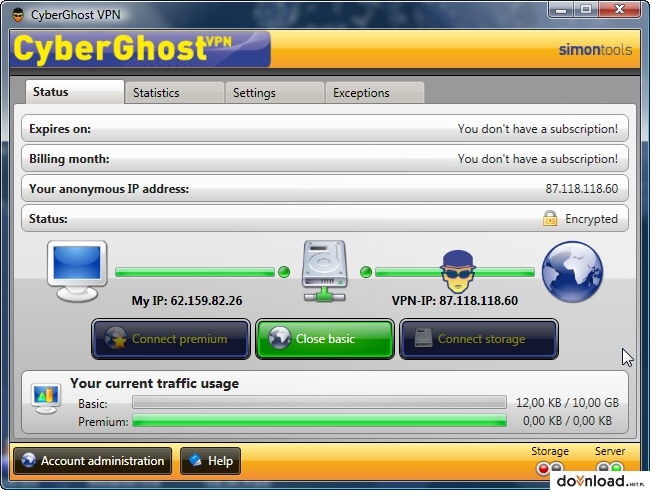The height and width of the screenshot is (490, 650).
Task: Click the 12,00 KB / 10,00 GB value
Action: (567, 403)
